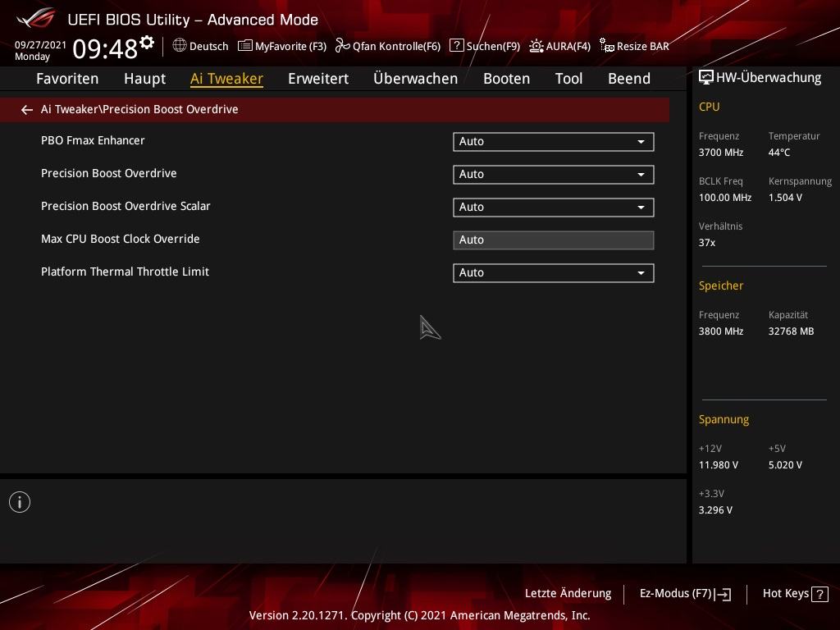Click the Spannung section heading
This screenshot has height=630, width=840.
(724, 419)
